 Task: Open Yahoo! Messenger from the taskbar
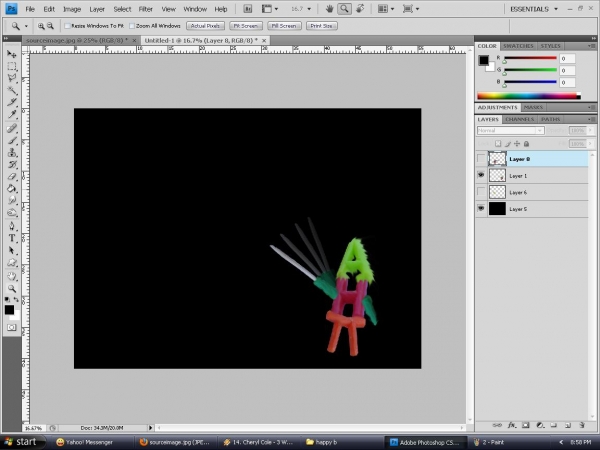coord(90,442)
